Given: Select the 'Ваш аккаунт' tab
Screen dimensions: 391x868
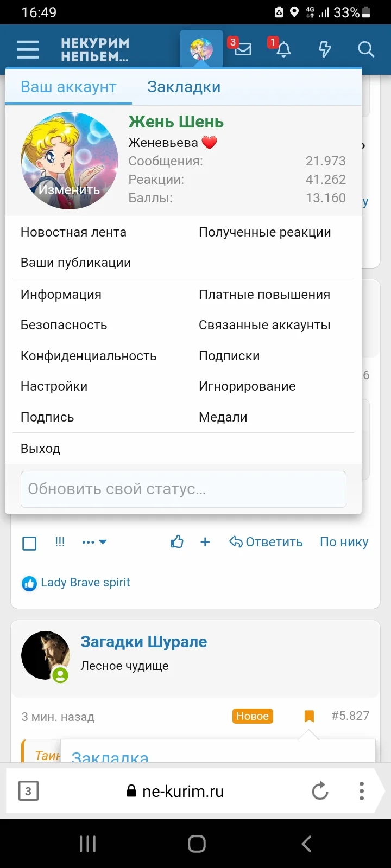Looking at the screenshot, I should (x=68, y=86).
